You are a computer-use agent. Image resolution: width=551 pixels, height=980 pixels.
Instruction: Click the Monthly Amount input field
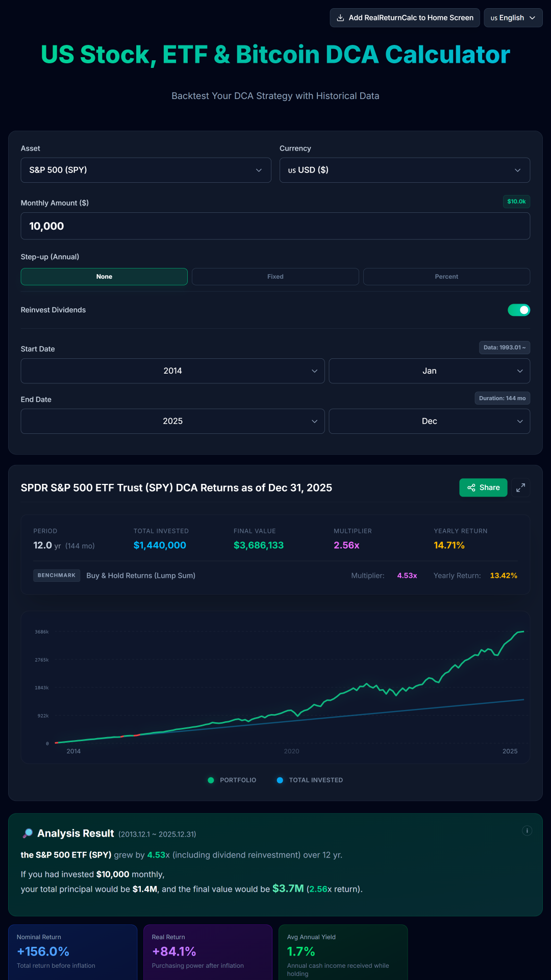coord(275,226)
